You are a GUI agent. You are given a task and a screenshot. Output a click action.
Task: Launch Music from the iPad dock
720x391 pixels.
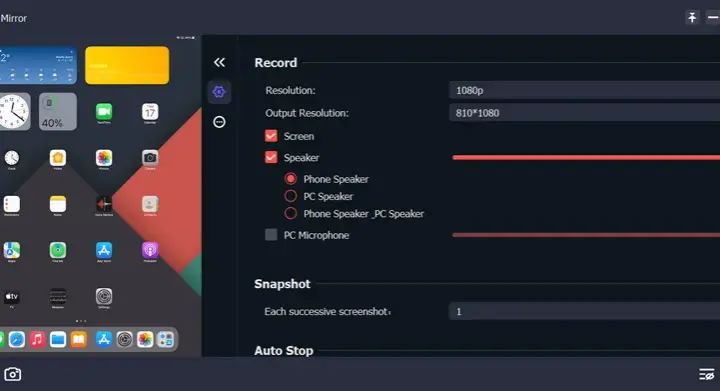(x=37, y=340)
